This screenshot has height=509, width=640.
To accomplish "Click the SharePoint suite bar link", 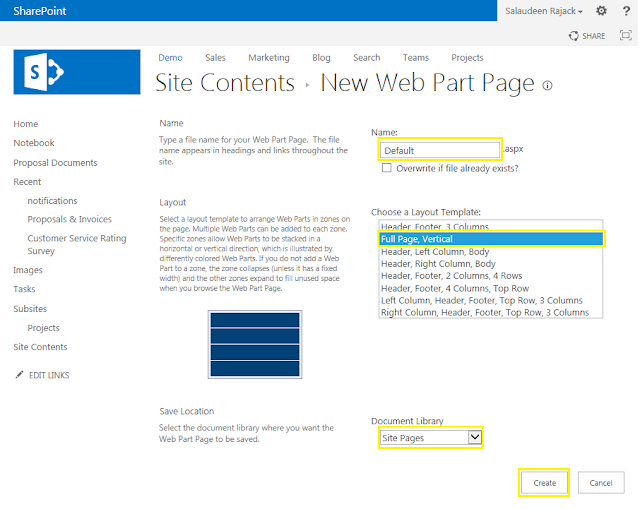I will 40,11.
